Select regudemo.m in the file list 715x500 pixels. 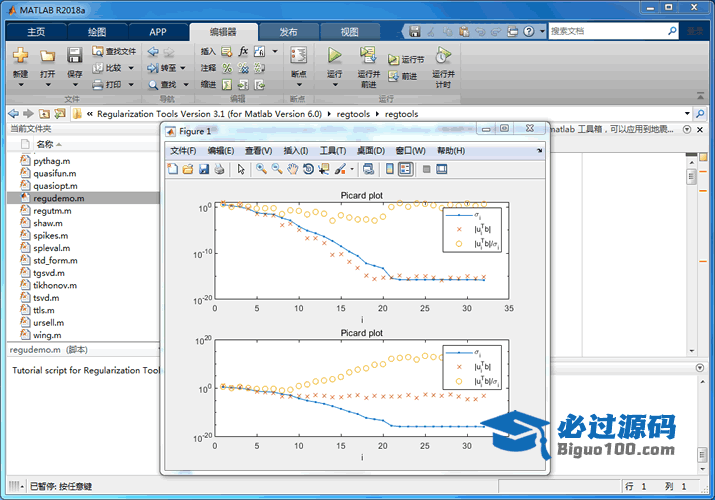click(x=83, y=198)
